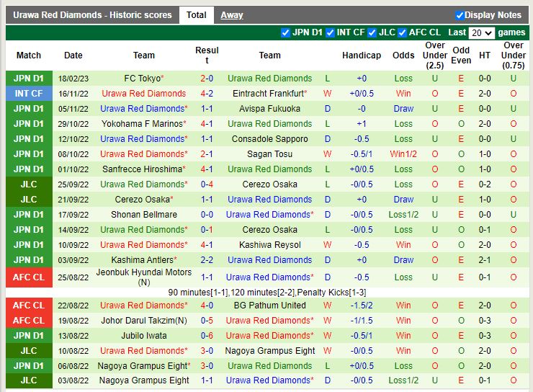Click the INT CF league badge

point(29,94)
